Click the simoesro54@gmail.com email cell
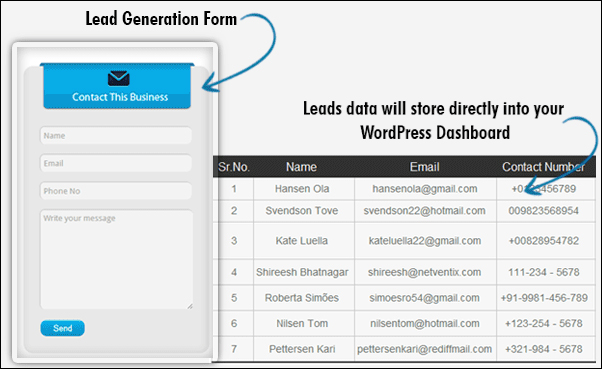602x369 pixels. pos(425,298)
